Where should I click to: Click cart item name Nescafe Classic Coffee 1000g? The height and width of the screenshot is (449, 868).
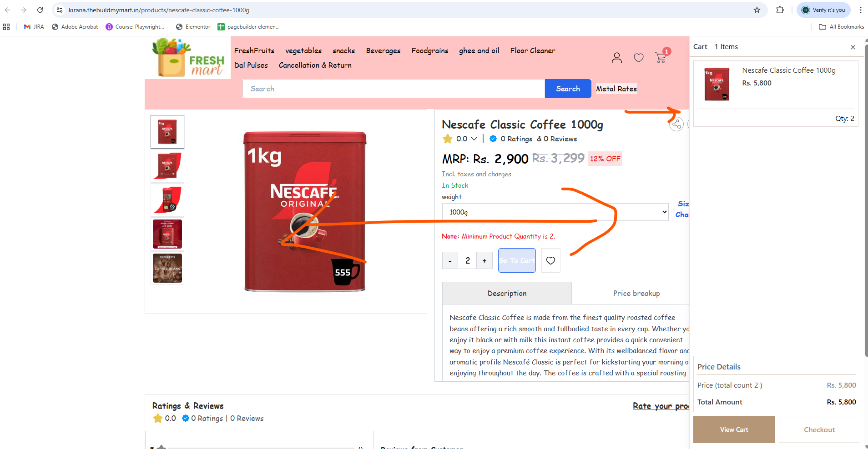coord(789,70)
